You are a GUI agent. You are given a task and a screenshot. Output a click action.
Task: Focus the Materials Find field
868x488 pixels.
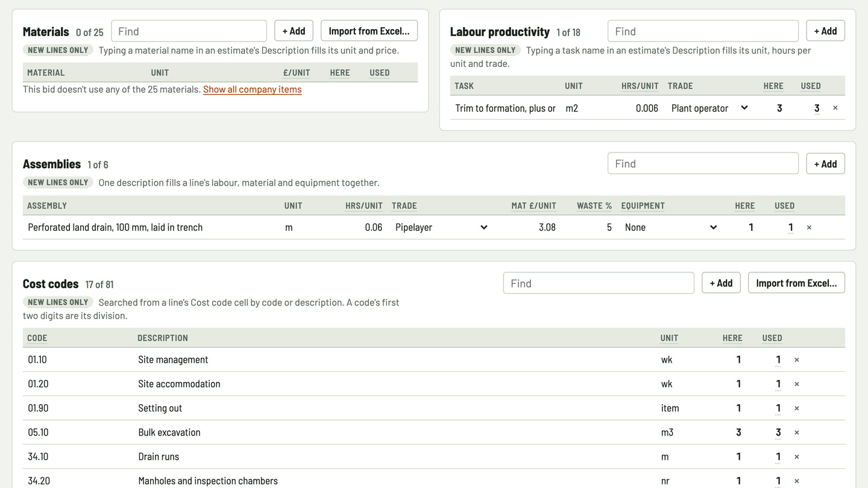pyautogui.click(x=189, y=31)
